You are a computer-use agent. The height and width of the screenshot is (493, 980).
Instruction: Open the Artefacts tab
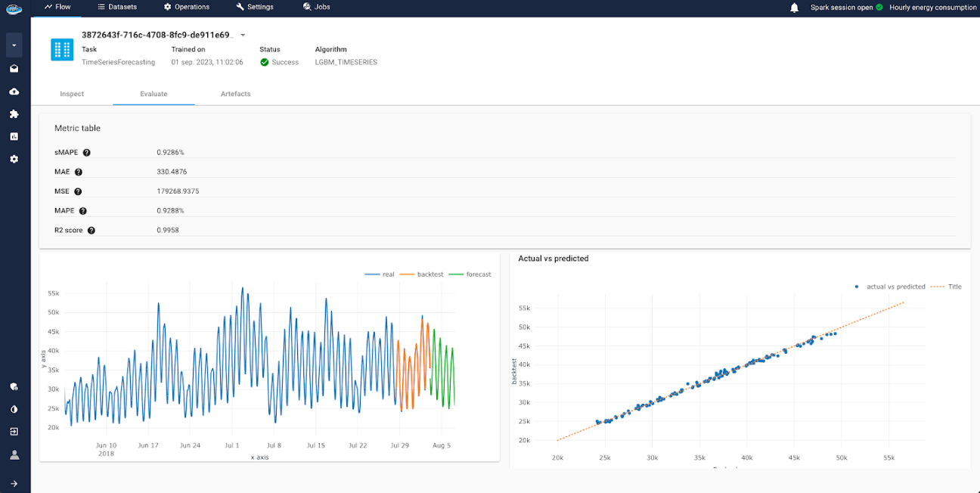(x=235, y=94)
